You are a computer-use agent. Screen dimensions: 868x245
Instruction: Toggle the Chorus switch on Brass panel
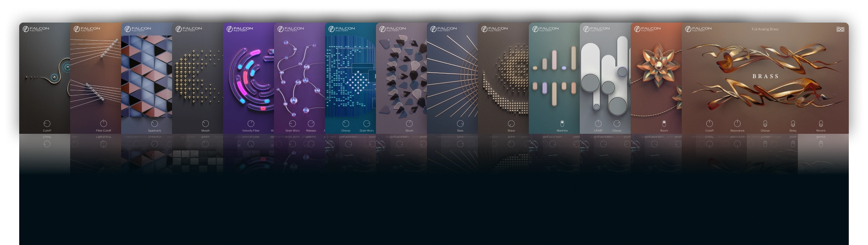pos(765,124)
